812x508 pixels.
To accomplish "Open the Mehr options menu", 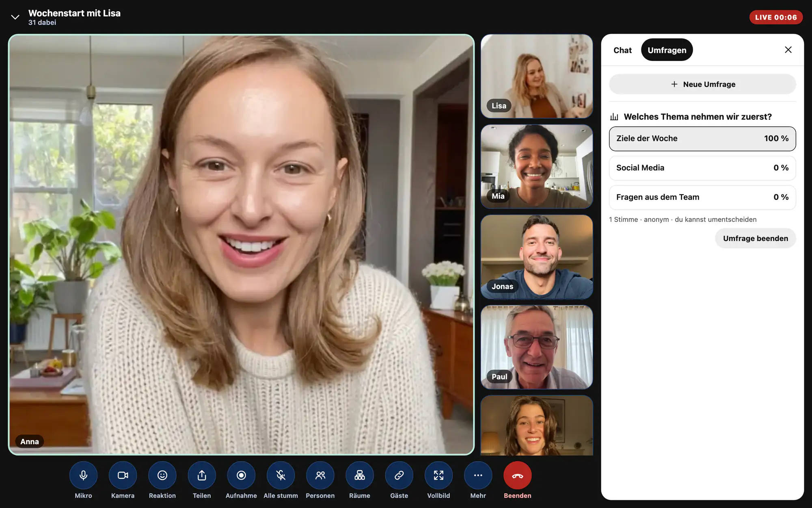I will point(478,475).
